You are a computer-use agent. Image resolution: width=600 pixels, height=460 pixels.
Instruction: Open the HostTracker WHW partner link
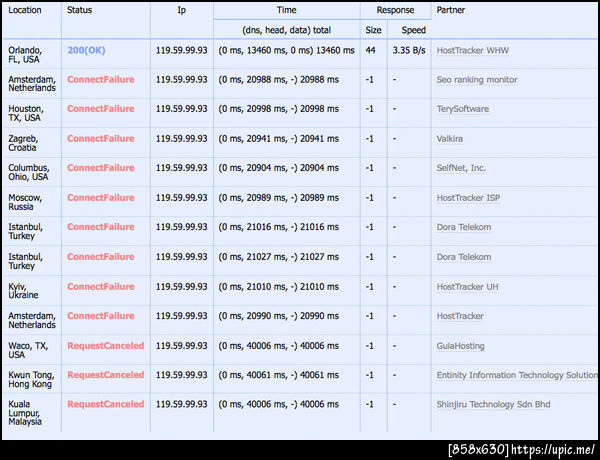473,51
